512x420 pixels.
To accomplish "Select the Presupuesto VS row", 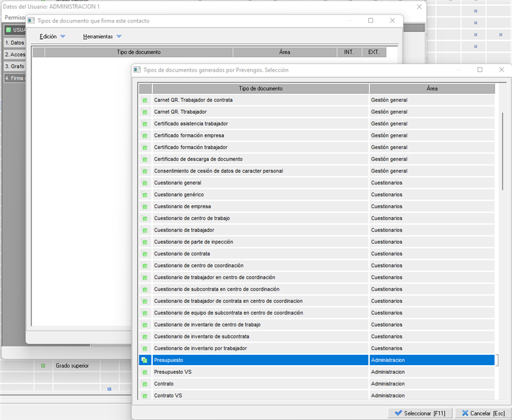I will tap(260, 372).
